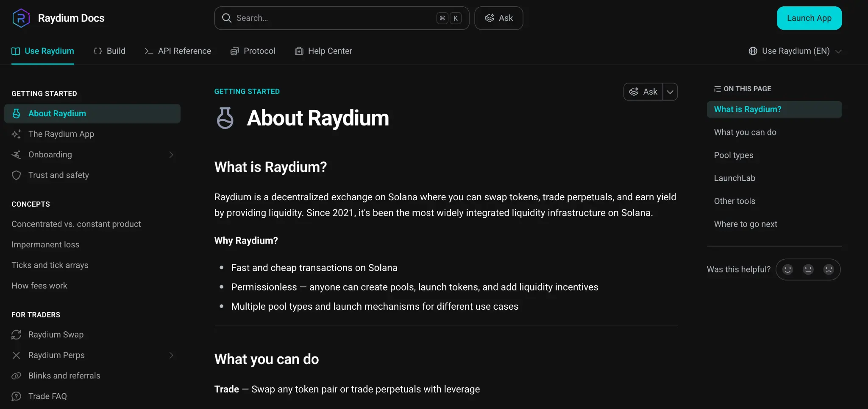This screenshot has height=409, width=868.
Task: Jump to Where to go next section
Action: [746, 224]
